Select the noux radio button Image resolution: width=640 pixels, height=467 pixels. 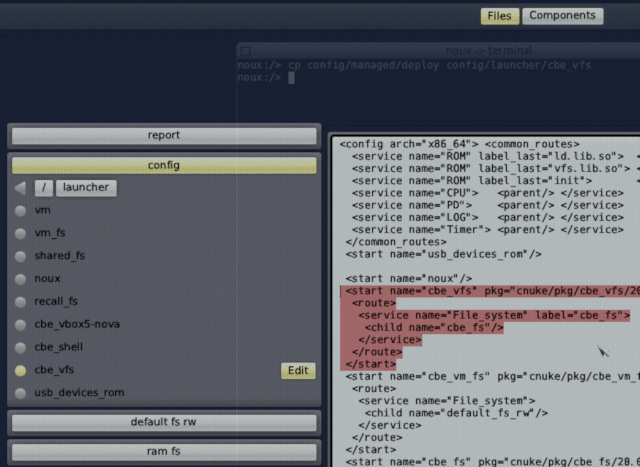click(20, 279)
